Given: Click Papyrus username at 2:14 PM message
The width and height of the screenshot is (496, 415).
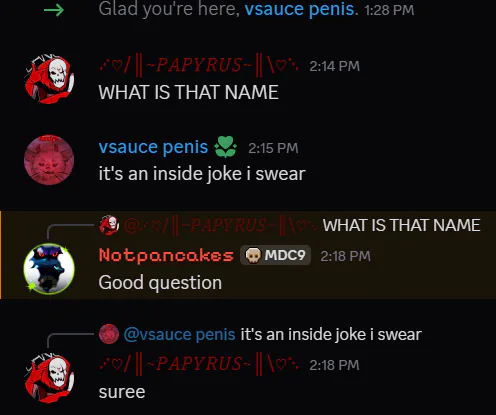Looking at the screenshot, I should coord(199,65).
